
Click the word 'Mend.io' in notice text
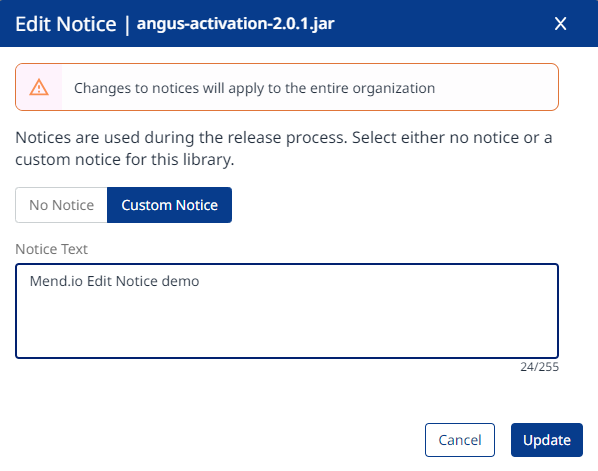click(x=56, y=281)
